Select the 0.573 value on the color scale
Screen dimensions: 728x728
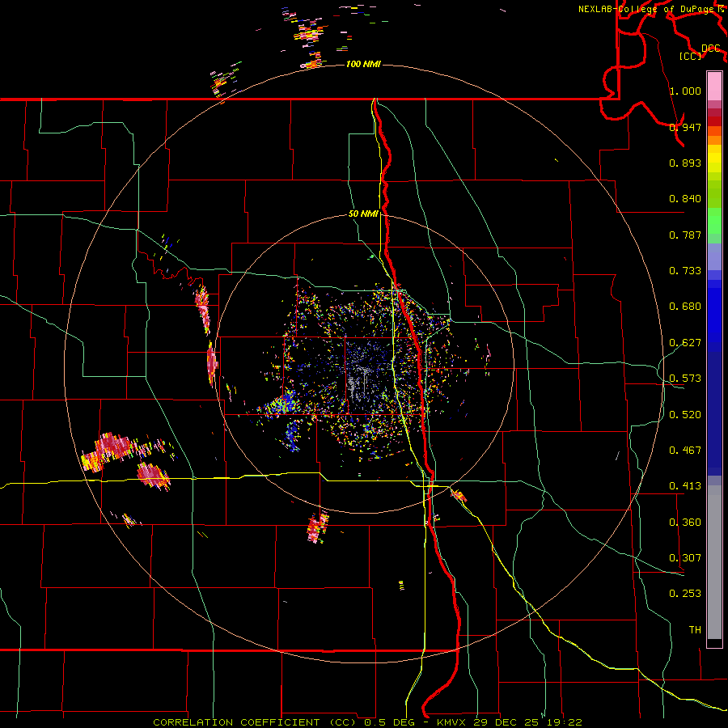tap(685, 379)
